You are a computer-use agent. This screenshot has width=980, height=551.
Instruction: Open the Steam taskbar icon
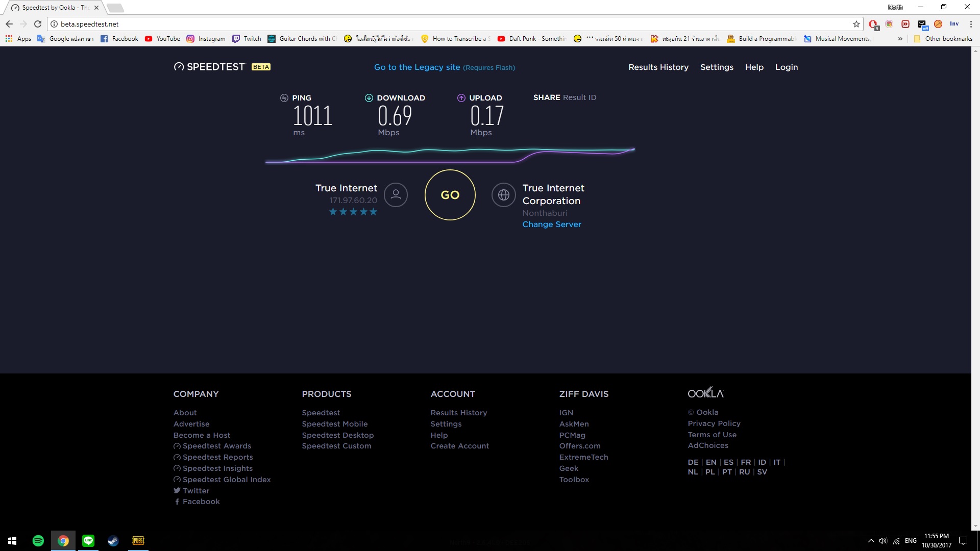tap(113, 541)
